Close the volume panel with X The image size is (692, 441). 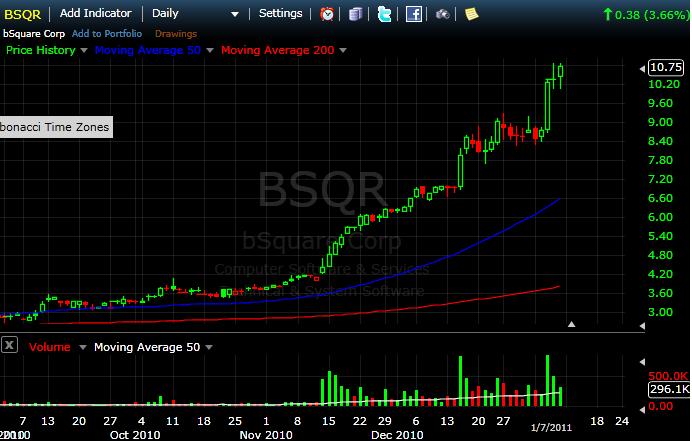click(9, 345)
